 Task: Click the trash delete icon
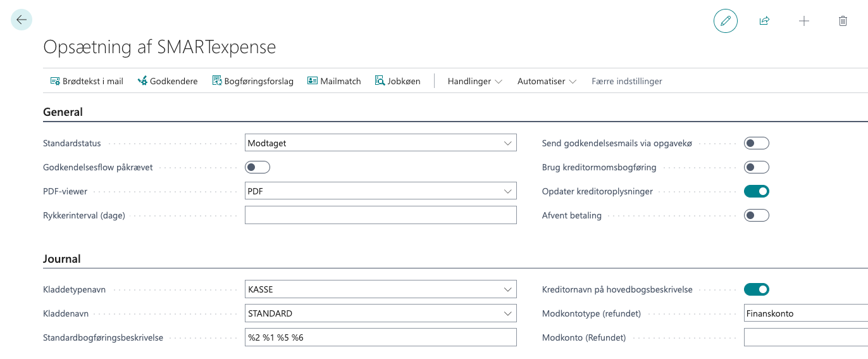coord(843,21)
